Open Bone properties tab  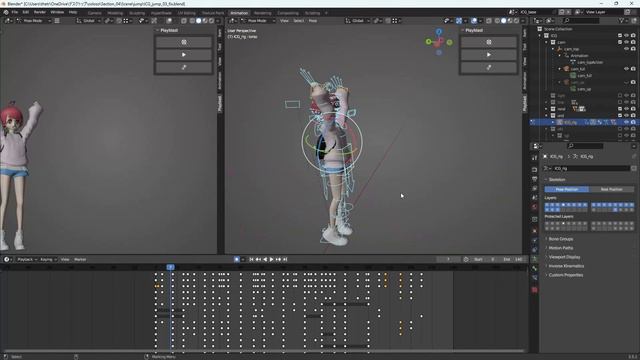coord(534,268)
